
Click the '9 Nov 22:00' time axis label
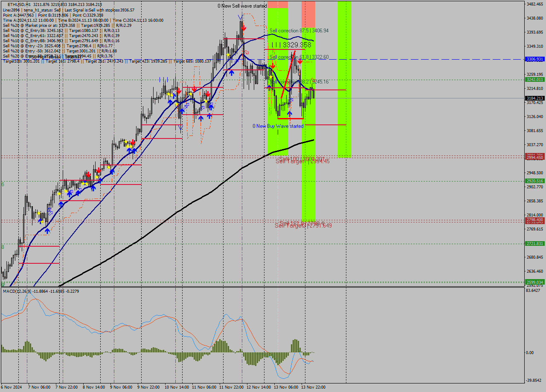tap(148, 387)
